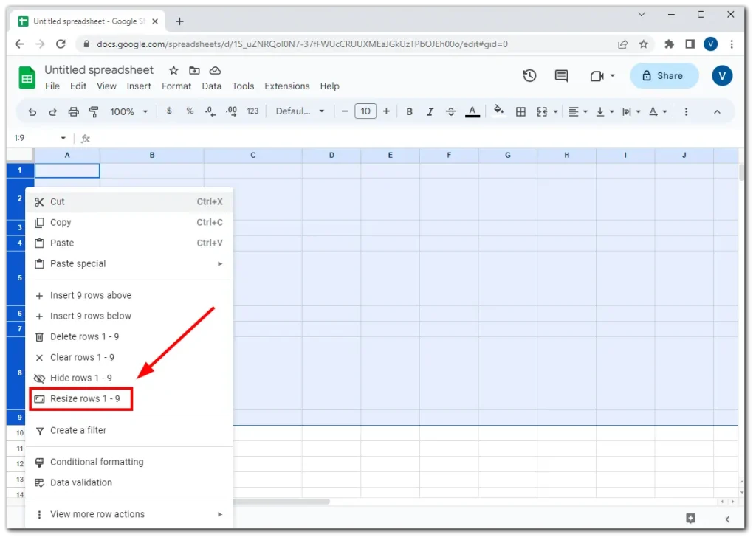Toggle strikethrough formatting
Screen dimensions: 756x540
coord(451,111)
